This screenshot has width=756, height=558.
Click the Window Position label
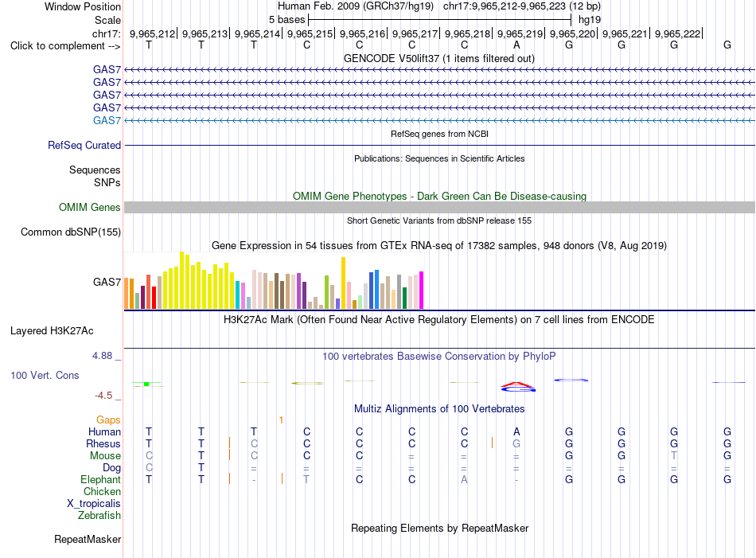point(83,6)
